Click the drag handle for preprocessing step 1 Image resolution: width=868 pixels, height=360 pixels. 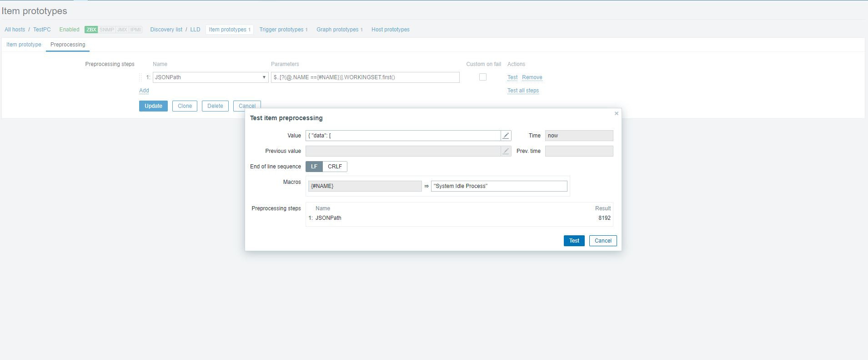tap(140, 77)
